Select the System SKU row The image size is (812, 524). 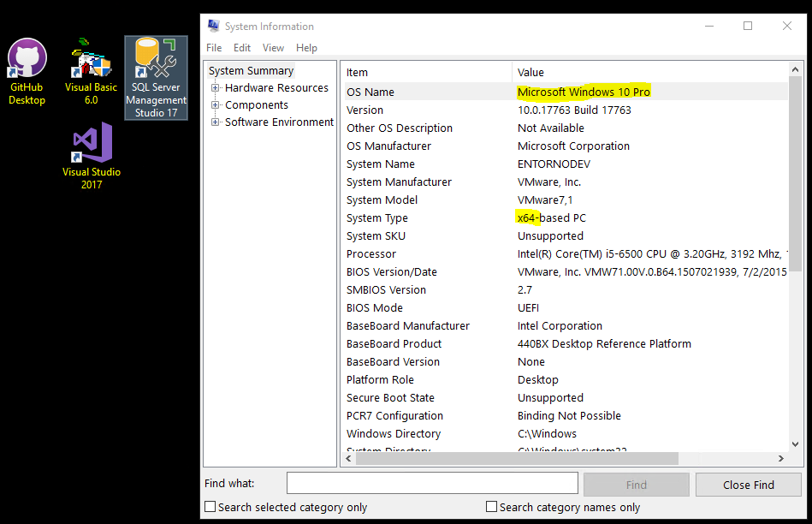point(566,235)
